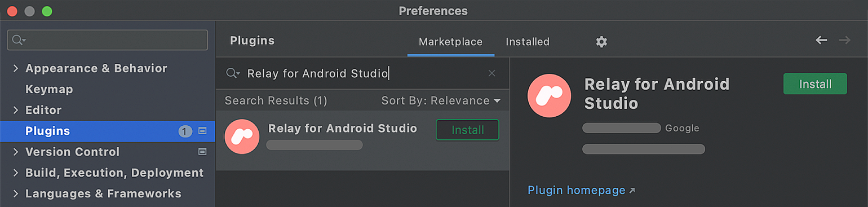Open the plugin search history magnifier

[x=233, y=73]
